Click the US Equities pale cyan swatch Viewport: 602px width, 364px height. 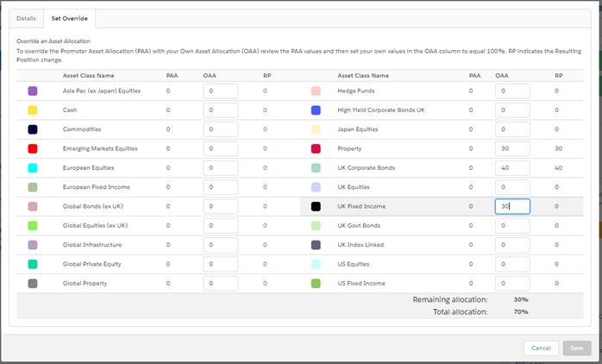pyautogui.click(x=316, y=264)
